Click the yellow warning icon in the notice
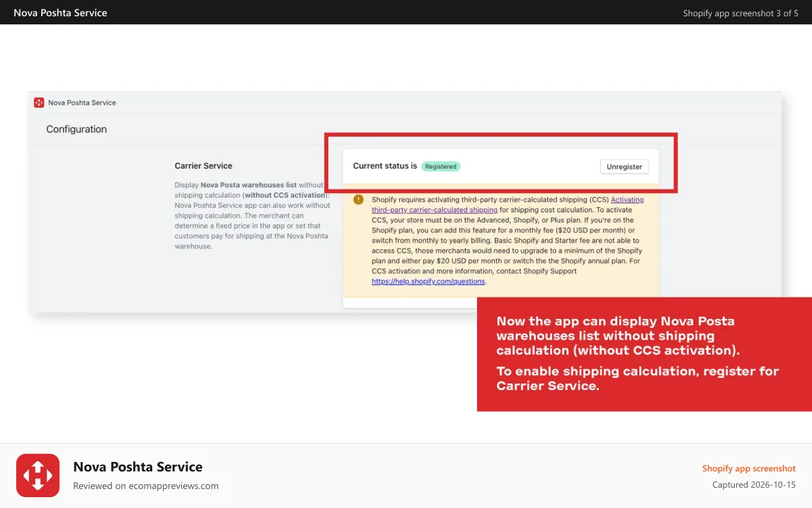Screen dimensions: 812x508 [359, 200]
